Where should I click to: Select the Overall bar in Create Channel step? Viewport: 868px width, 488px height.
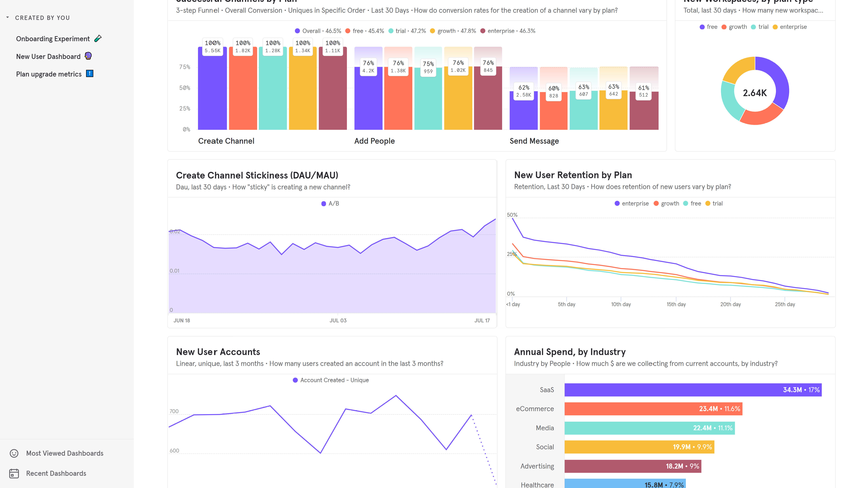tap(212, 88)
